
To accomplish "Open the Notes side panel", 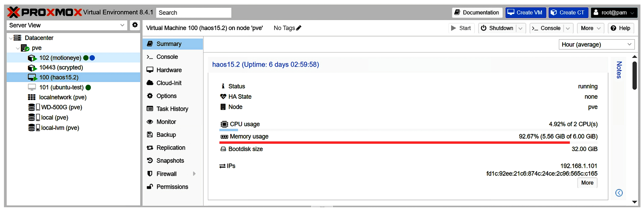I will point(619,70).
